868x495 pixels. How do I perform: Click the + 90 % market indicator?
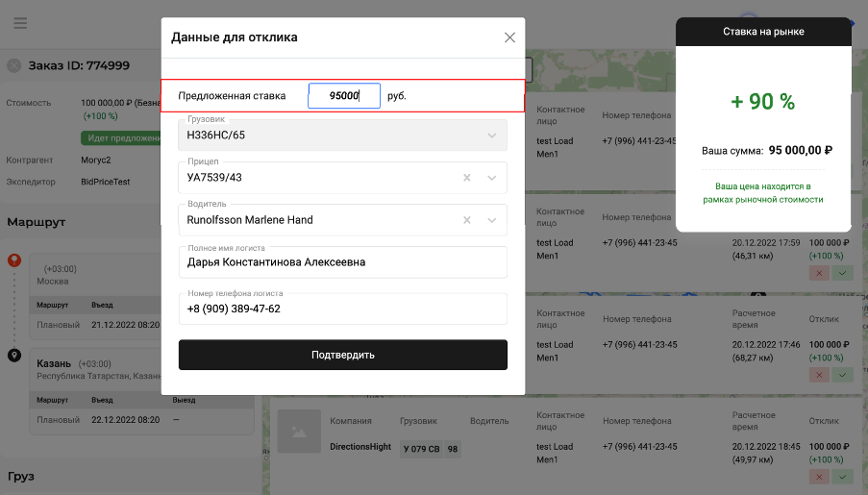tap(763, 102)
